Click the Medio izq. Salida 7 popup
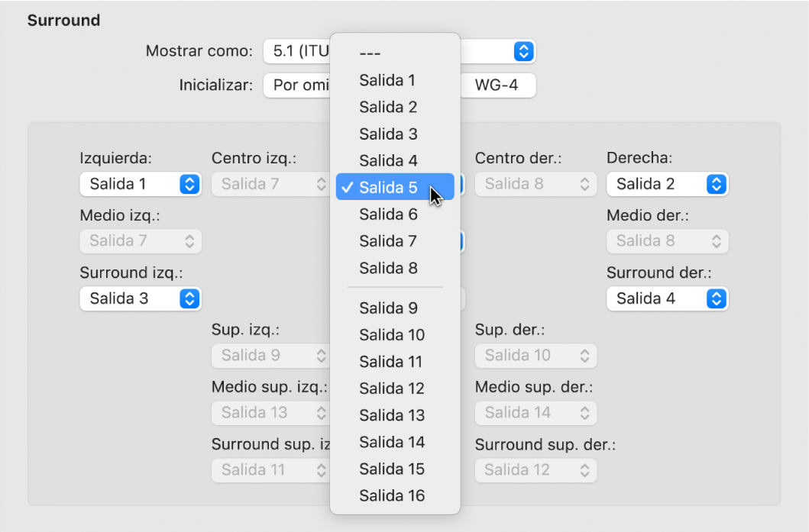The height and width of the screenshot is (532, 809). [x=141, y=241]
